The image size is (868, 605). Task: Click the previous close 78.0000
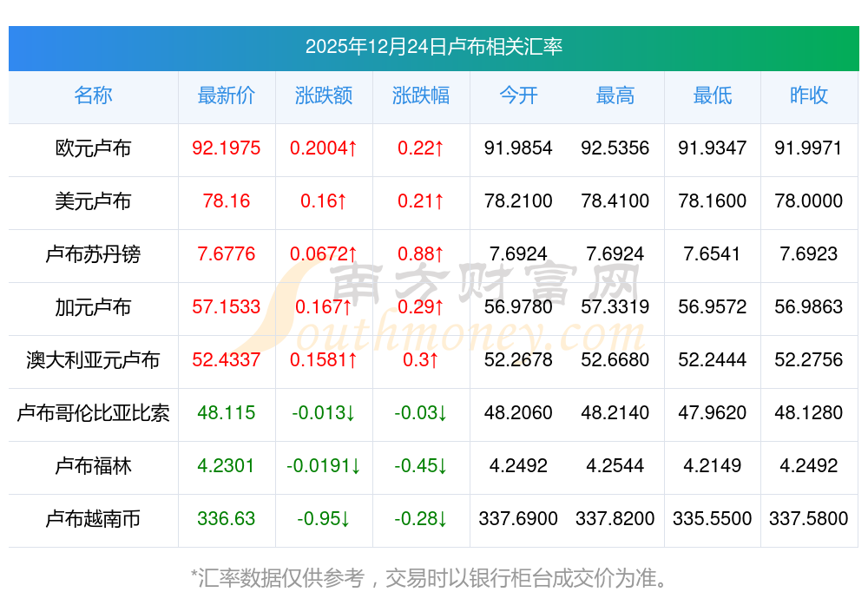tap(809, 201)
